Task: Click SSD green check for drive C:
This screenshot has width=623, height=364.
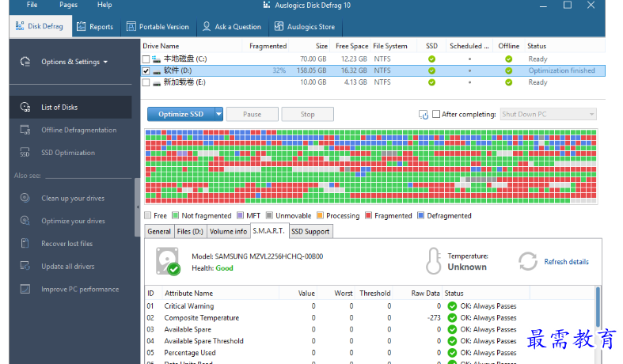Action: [431, 59]
